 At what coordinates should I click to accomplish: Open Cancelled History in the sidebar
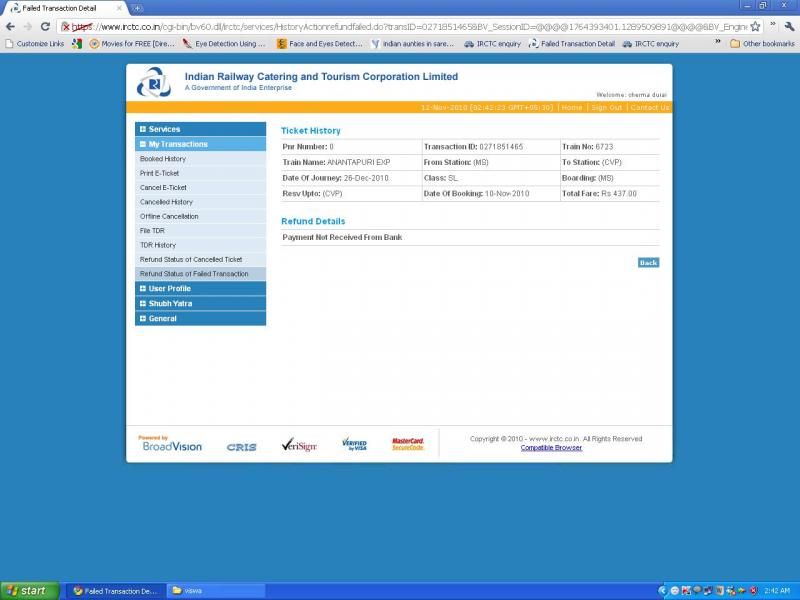tap(166, 202)
